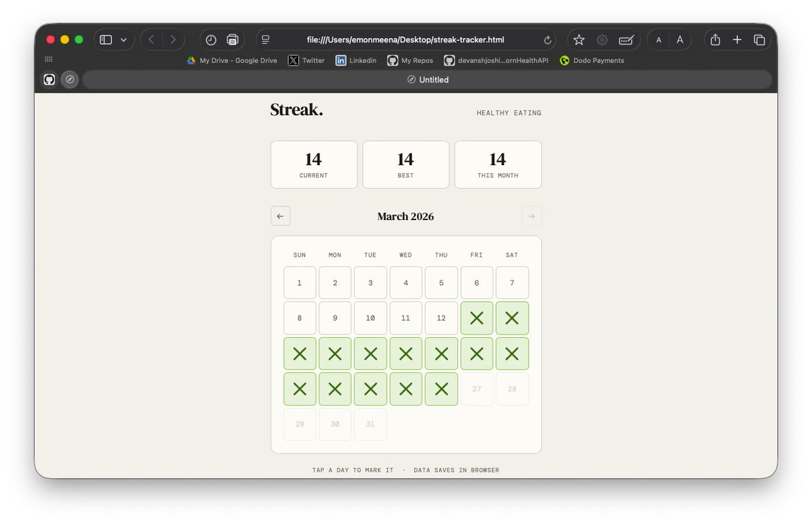Image resolution: width=812 pixels, height=524 pixels.
Task: Open the Linkedin bookmark
Action: [x=356, y=60]
